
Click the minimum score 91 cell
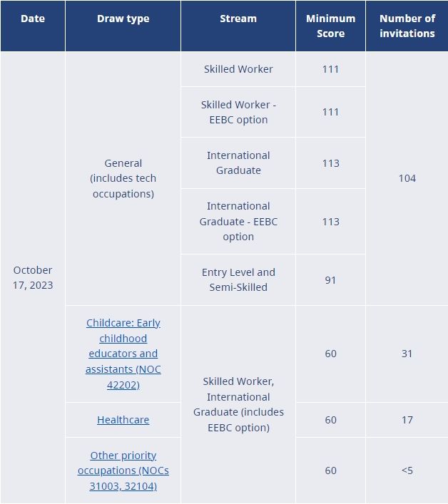[x=330, y=280]
